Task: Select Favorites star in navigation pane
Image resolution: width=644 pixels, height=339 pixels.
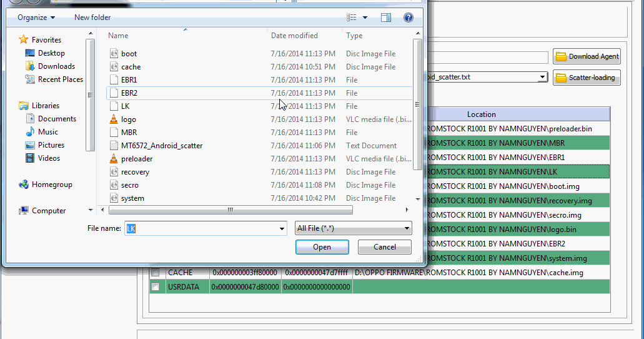Action: [x=24, y=39]
